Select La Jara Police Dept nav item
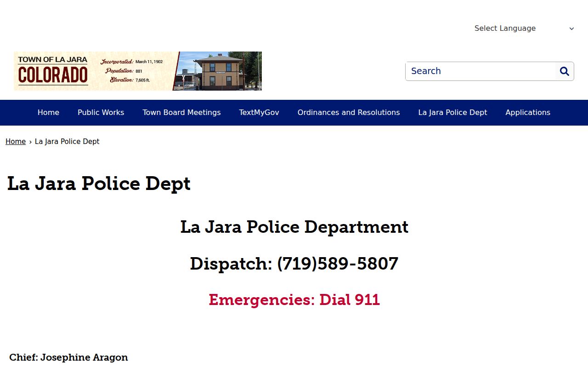Screen dimensions: 588x368 pyautogui.click(x=452, y=113)
